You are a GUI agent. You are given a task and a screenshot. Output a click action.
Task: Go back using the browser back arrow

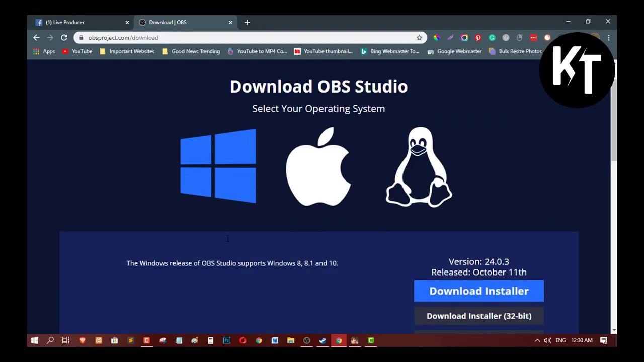pos(36,38)
